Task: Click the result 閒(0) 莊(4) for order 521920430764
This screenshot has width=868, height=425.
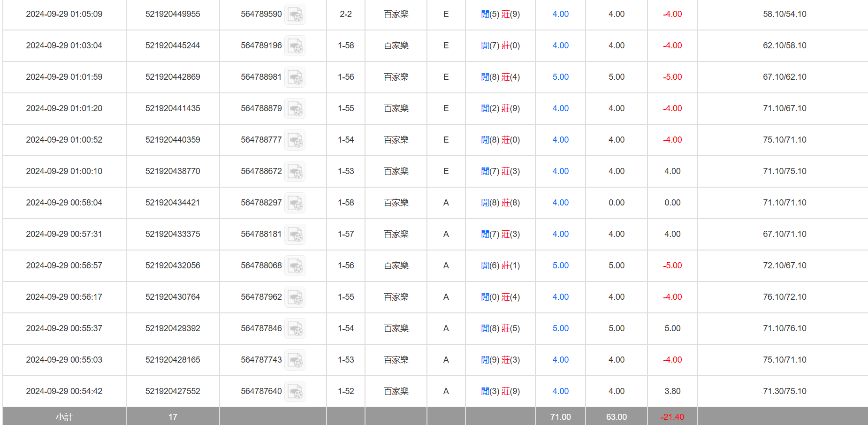Action: point(500,297)
